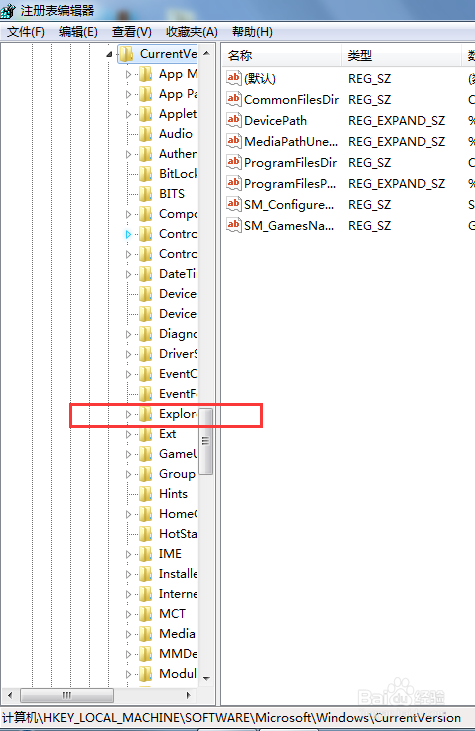This screenshot has width=475, height=731.
Task: Expand the Media key arrow
Action: [128, 634]
